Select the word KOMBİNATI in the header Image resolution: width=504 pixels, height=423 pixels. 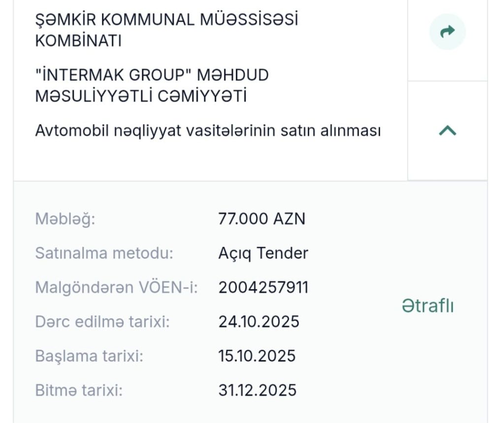tap(78, 41)
